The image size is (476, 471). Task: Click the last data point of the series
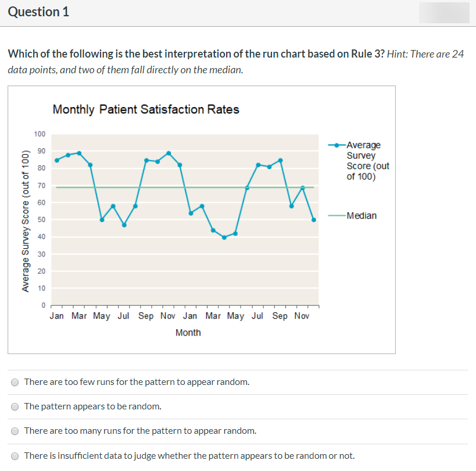click(x=314, y=220)
